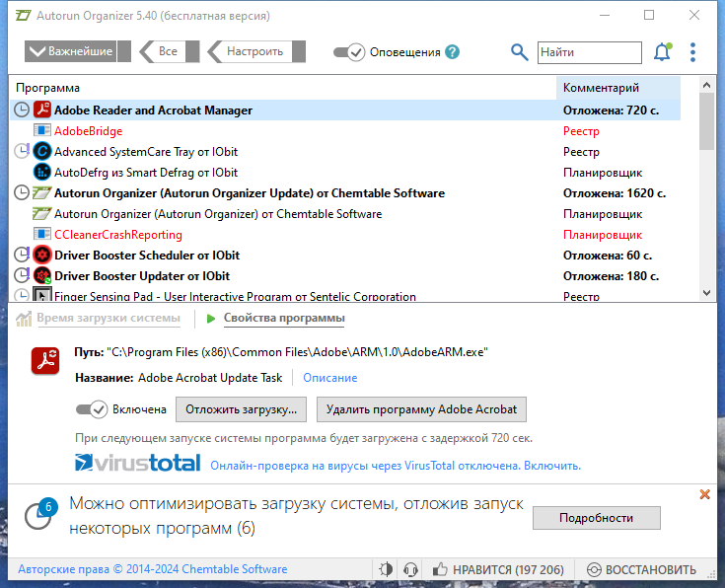The width and height of the screenshot is (725, 588).
Task: Click the clock icon with badge 6
Action: 40,514
